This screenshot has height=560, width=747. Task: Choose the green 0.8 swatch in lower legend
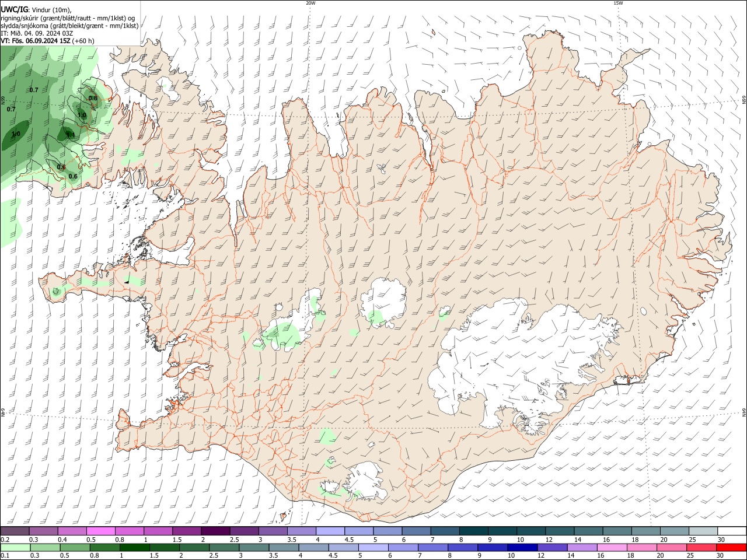click(x=105, y=547)
